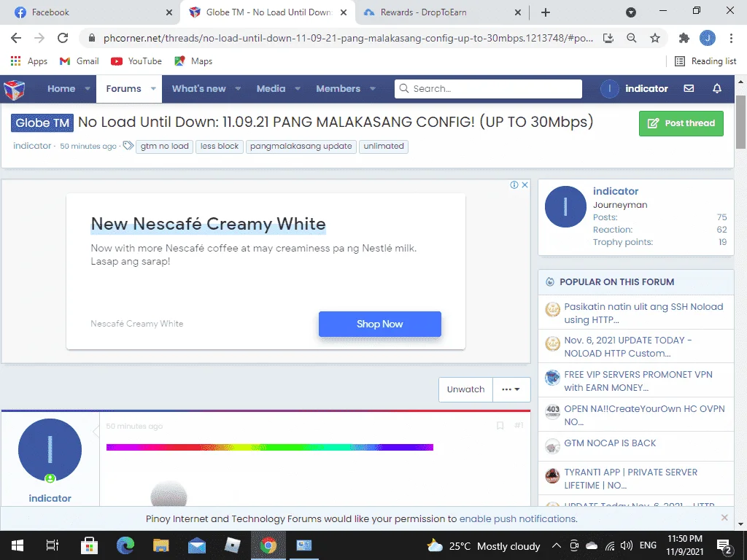Image resolution: width=747 pixels, height=560 pixels.
Task: Open the What's new nav item
Action: point(198,88)
